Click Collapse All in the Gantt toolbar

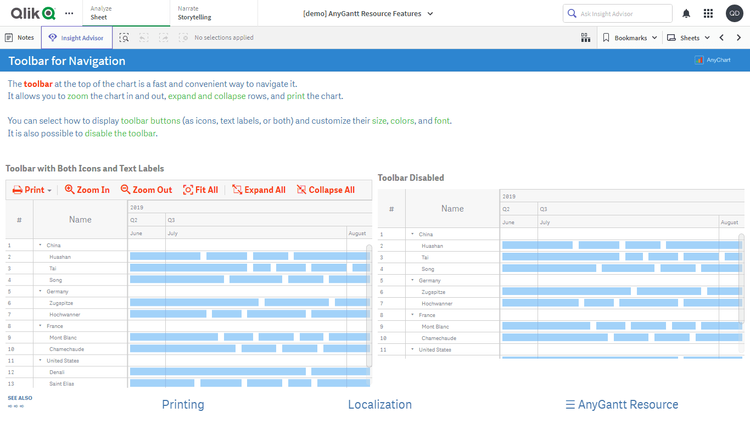point(325,190)
